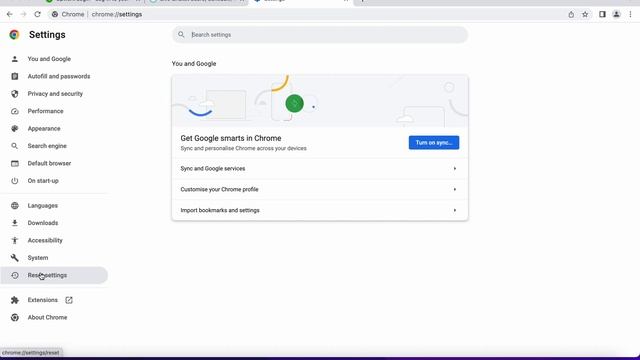Click Turn on sync button
The image size is (640, 360).
coord(434,142)
